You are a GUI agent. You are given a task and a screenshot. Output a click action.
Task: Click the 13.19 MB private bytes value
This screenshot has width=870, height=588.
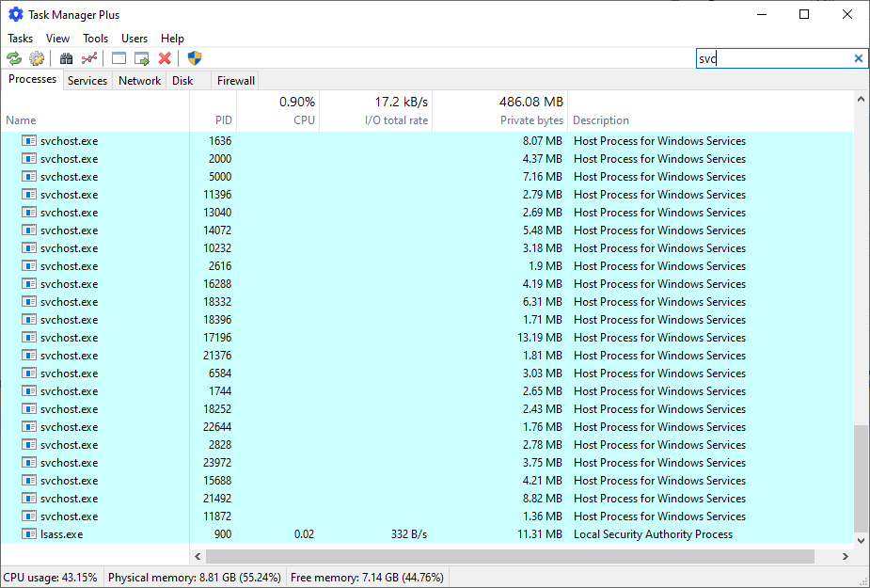(x=539, y=338)
